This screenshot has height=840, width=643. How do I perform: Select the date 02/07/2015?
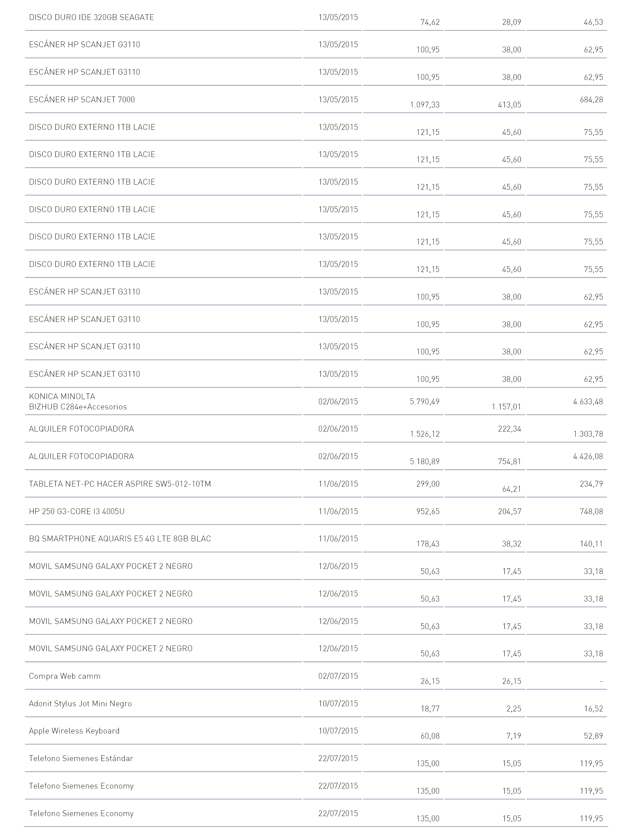338,676
